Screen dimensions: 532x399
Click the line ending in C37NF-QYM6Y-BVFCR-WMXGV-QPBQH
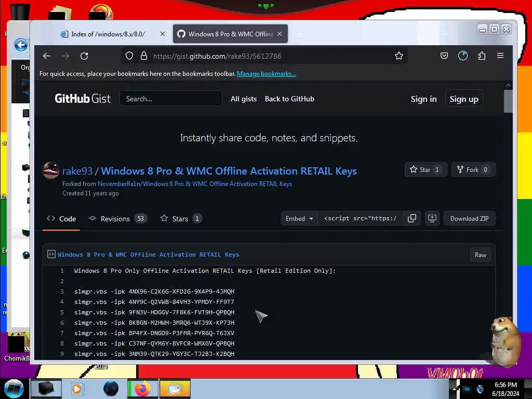click(x=154, y=343)
